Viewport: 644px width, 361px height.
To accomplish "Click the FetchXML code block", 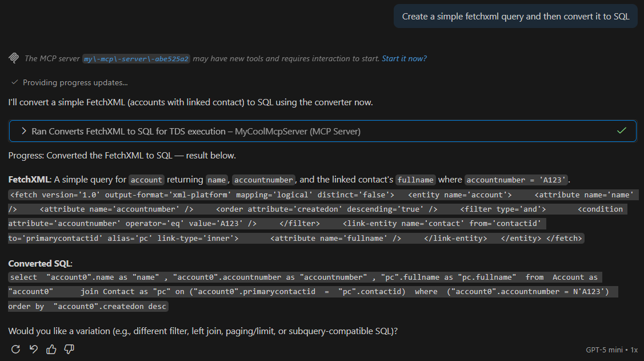I will (x=320, y=216).
